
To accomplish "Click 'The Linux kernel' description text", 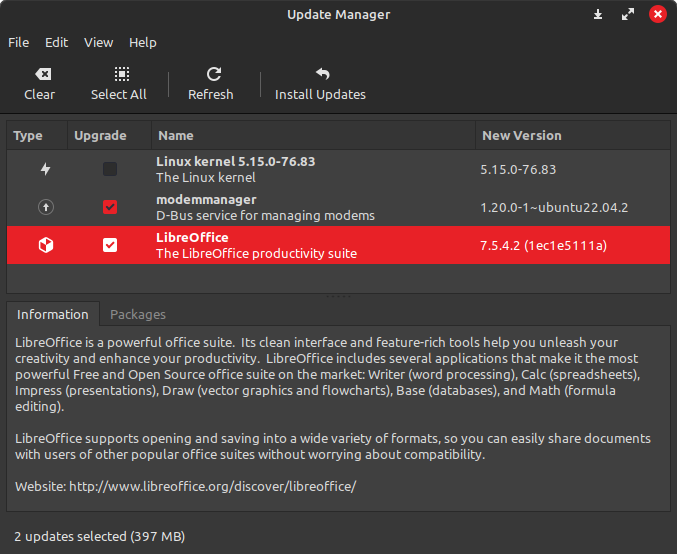I will 206,177.
